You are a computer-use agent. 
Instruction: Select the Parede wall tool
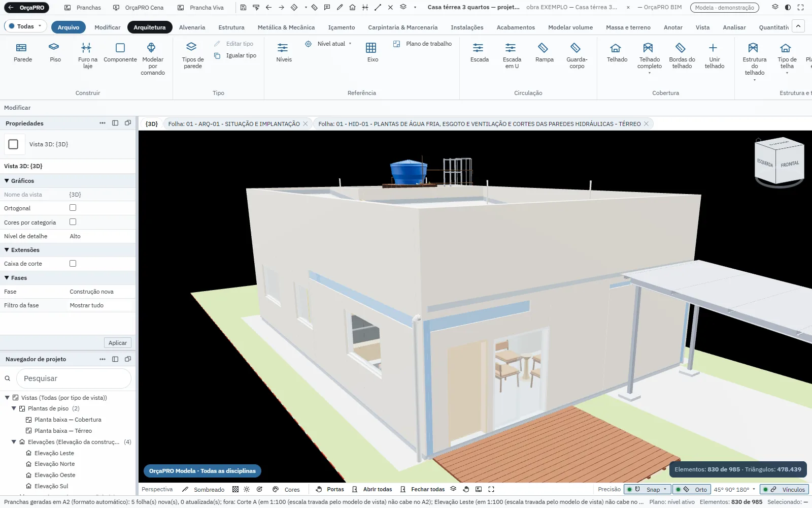[x=23, y=53]
